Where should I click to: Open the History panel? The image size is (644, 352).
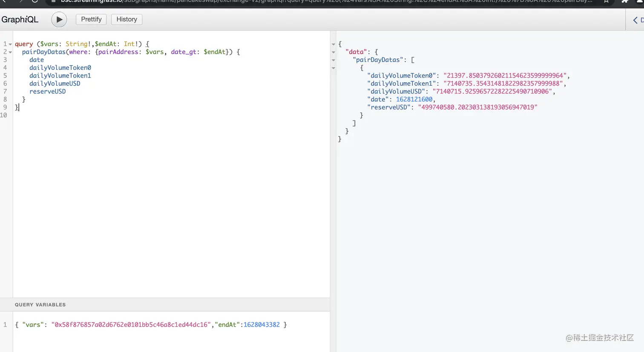(126, 19)
